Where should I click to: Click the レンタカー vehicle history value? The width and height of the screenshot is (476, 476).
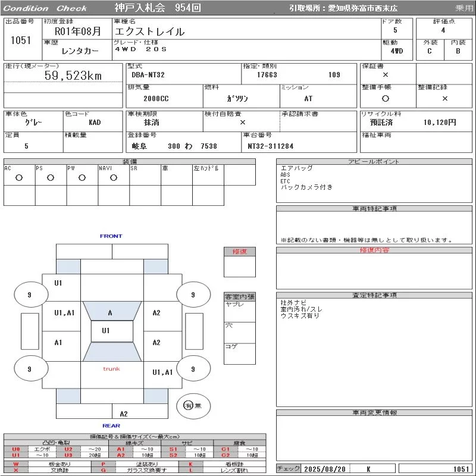tap(80, 51)
